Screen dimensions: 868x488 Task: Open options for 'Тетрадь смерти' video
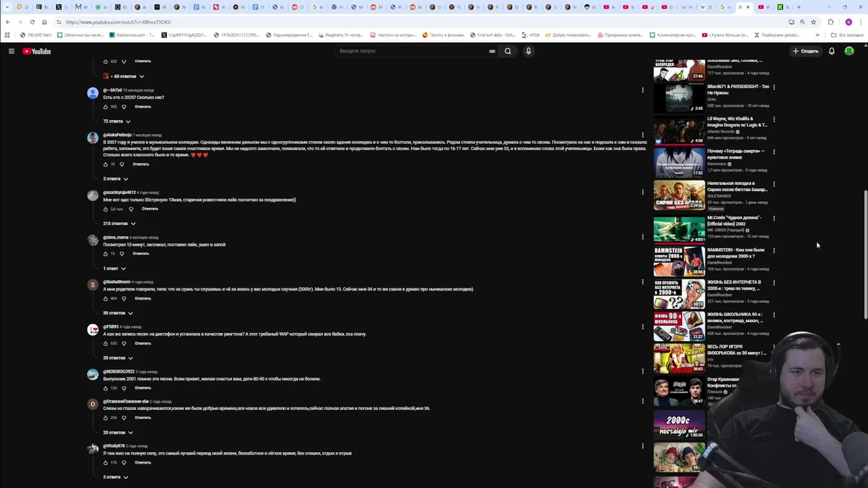[774, 152]
